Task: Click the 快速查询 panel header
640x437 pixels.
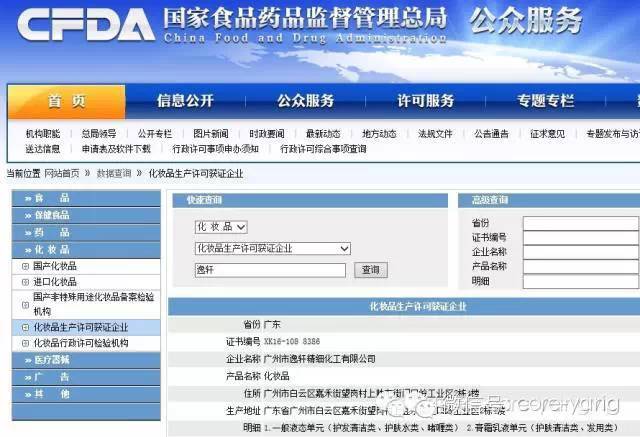Action: (310, 200)
